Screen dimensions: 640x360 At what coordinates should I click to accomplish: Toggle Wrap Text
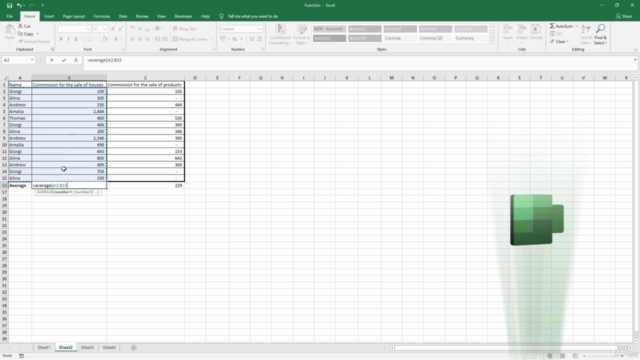(184, 29)
